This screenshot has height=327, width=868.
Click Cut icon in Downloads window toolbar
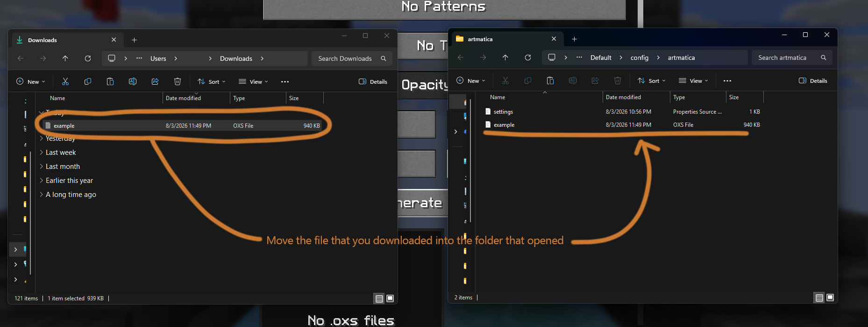(65, 81)
